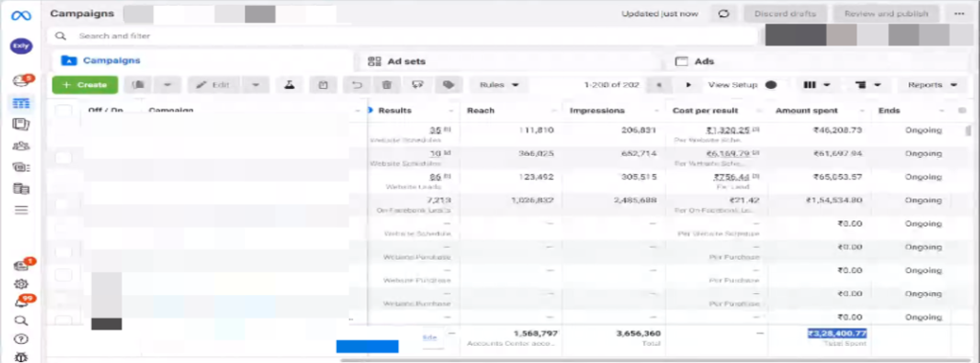980x363 pixels.
Task: Open the Settings gear icon
Action: [x=21, y=284]
